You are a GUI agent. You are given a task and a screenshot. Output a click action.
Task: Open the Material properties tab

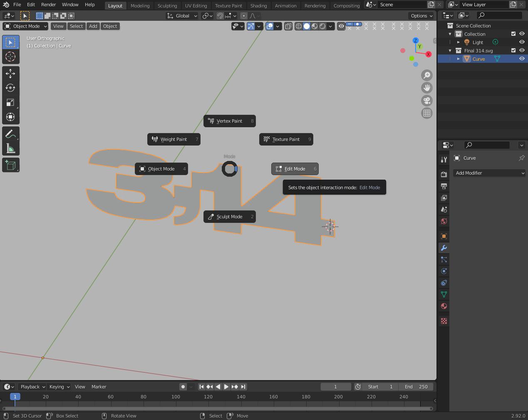click(x=444, y=306)
